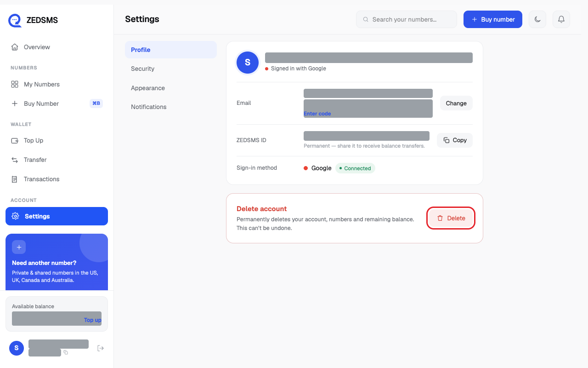Click the ZEDSMS logo icon
The image size is (588, 368).
tap(15, 20)
